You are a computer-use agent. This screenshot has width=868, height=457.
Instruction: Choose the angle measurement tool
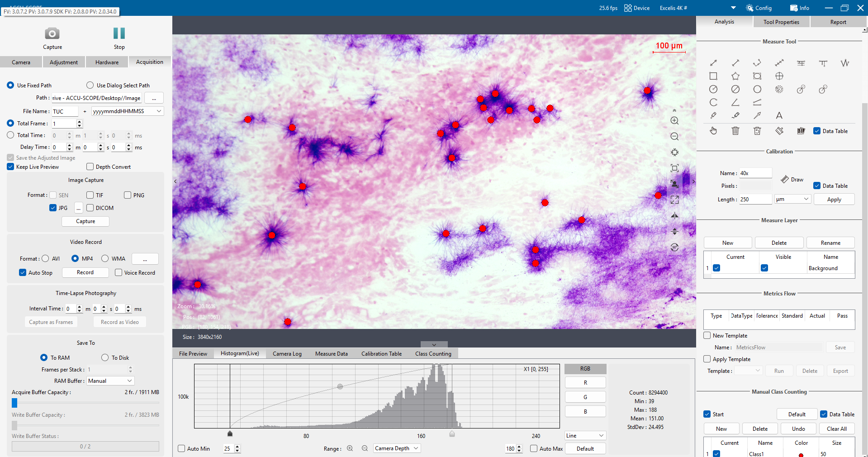[x=735, y=102]
